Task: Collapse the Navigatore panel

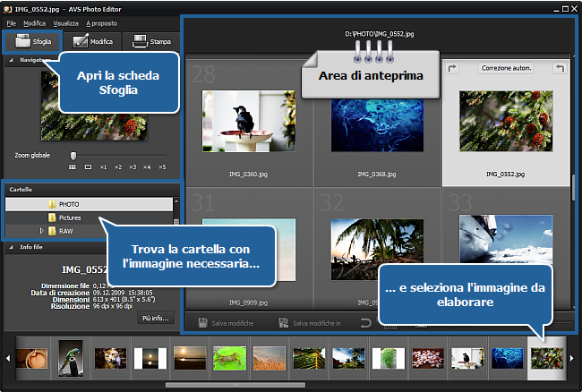Action: [11, 60]
